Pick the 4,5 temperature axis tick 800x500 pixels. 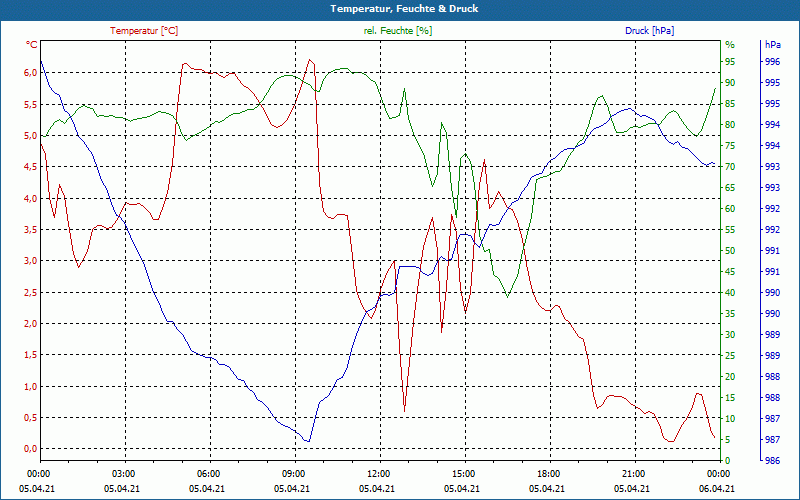pos(31,167)
